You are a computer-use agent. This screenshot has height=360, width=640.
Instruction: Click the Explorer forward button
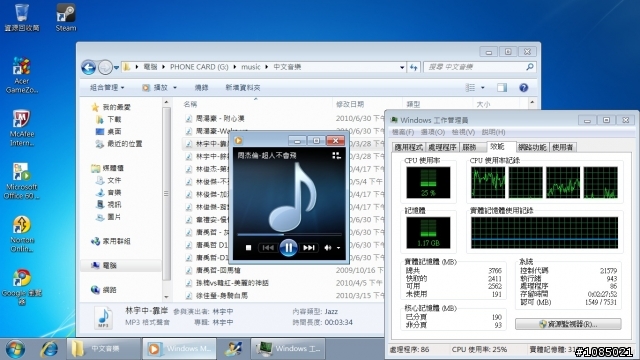click(x=105, y=67)
